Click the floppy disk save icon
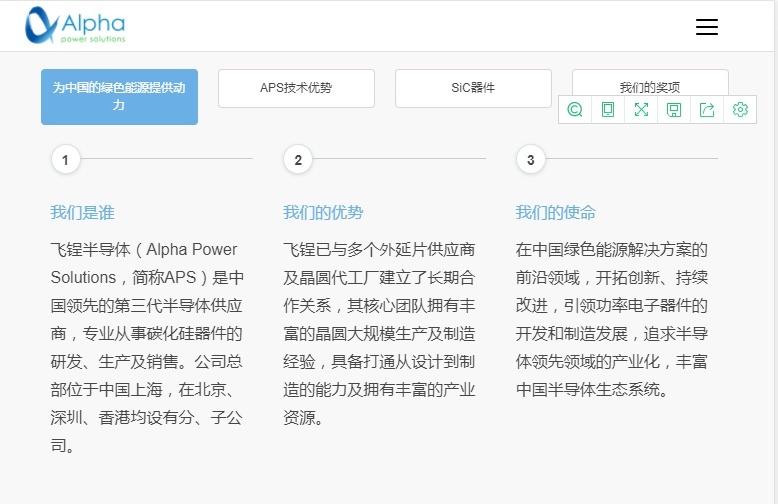 point(674,110)
